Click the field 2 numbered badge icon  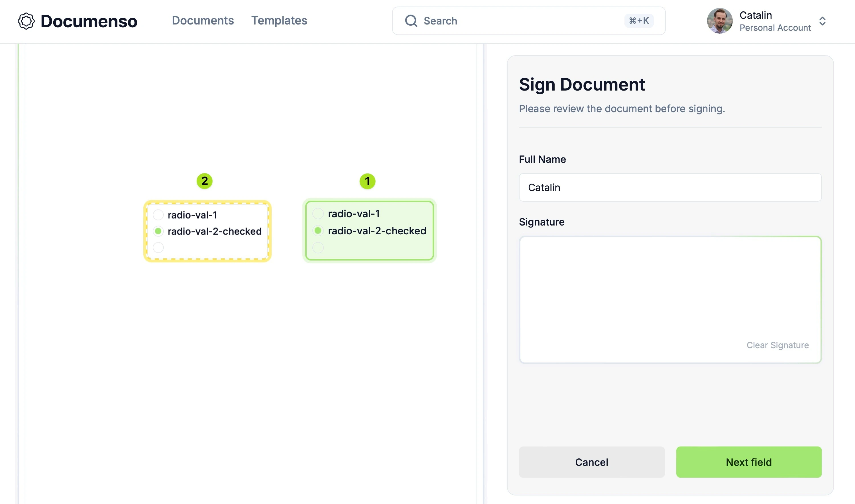(x=204, y=181)
